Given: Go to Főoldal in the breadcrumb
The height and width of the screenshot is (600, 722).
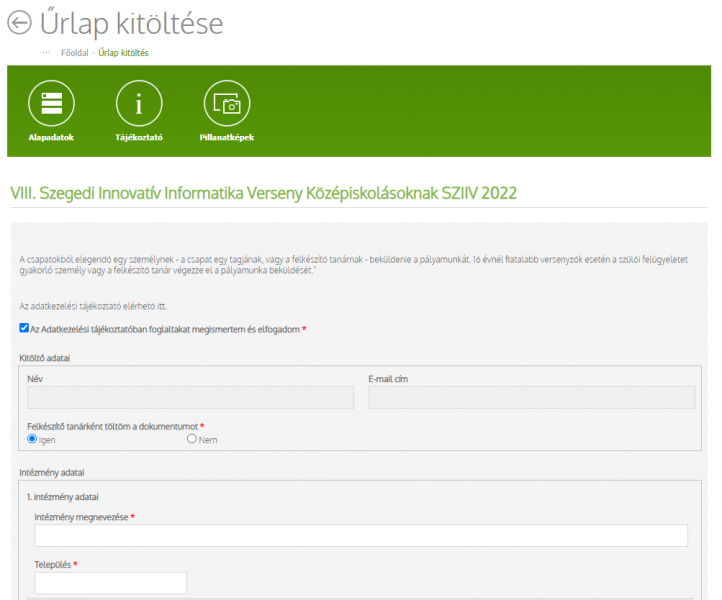Looking at the screenshot, I should pos(75,53).
